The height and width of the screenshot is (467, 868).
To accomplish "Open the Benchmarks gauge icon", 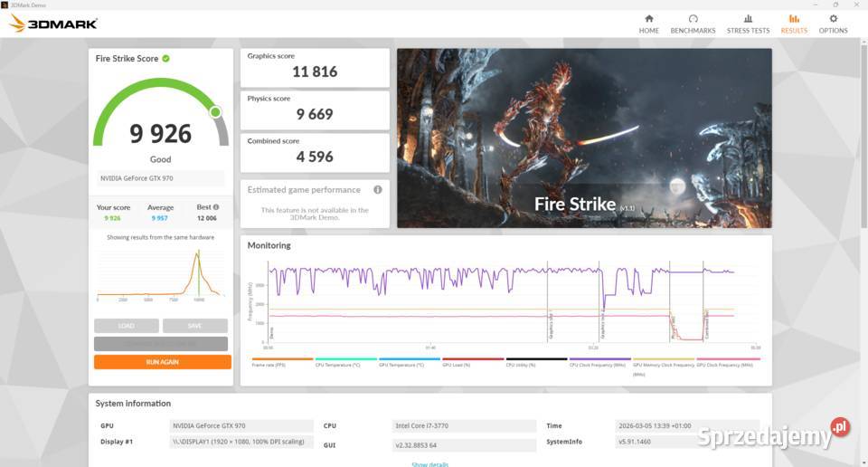I will (x=693, y=19).
